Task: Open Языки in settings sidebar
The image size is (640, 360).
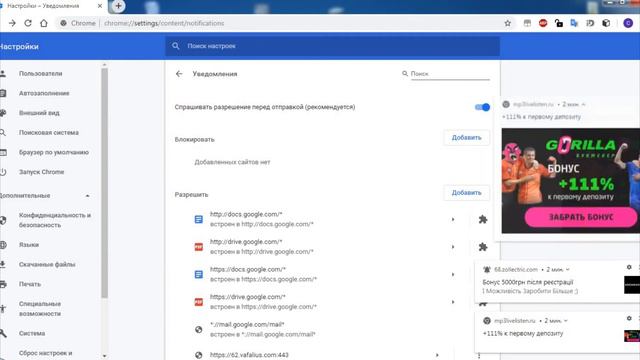Action: [x=29, y=244]
